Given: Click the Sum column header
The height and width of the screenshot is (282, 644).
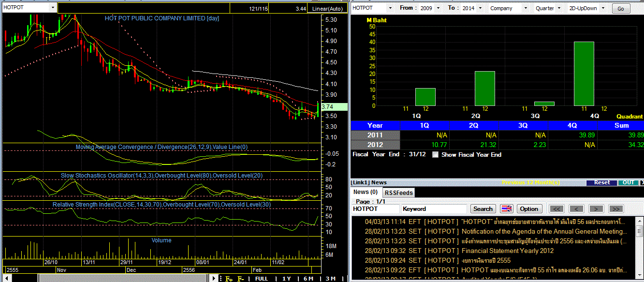Looking at the screenshot, I should pyautogui.click(x=621, y=125).
